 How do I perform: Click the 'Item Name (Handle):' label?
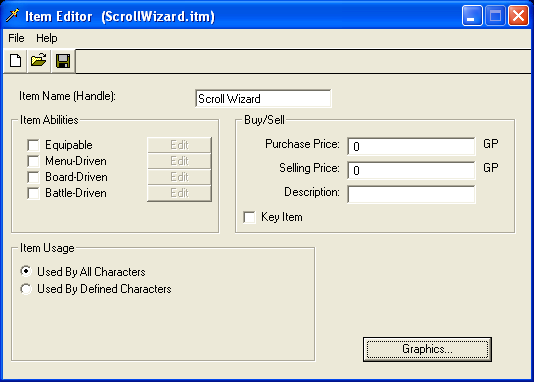pyautogui.click(x=67, y=96)
